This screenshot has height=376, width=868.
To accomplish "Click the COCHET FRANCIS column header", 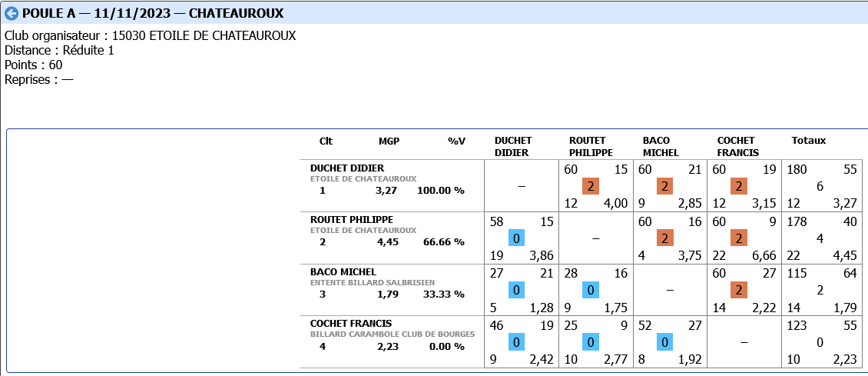I will pyautogui.click(x=738, y=146).
